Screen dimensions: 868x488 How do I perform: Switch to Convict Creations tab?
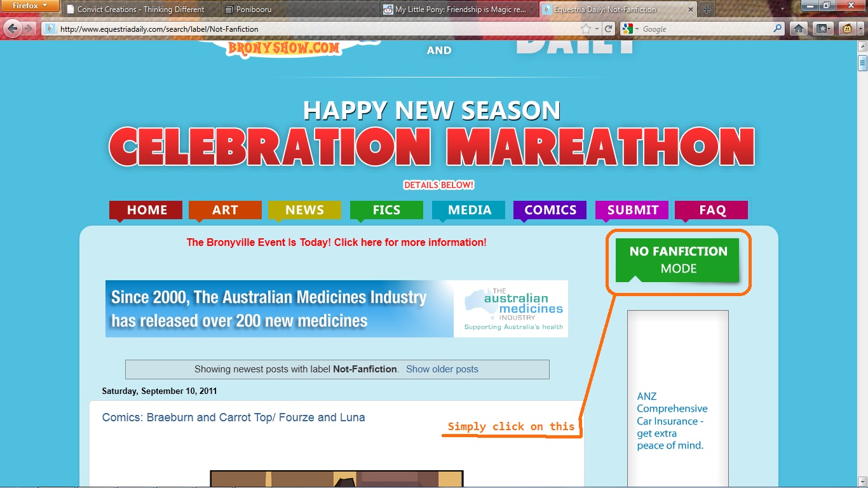pyautogui.click(x=140, y=10)
